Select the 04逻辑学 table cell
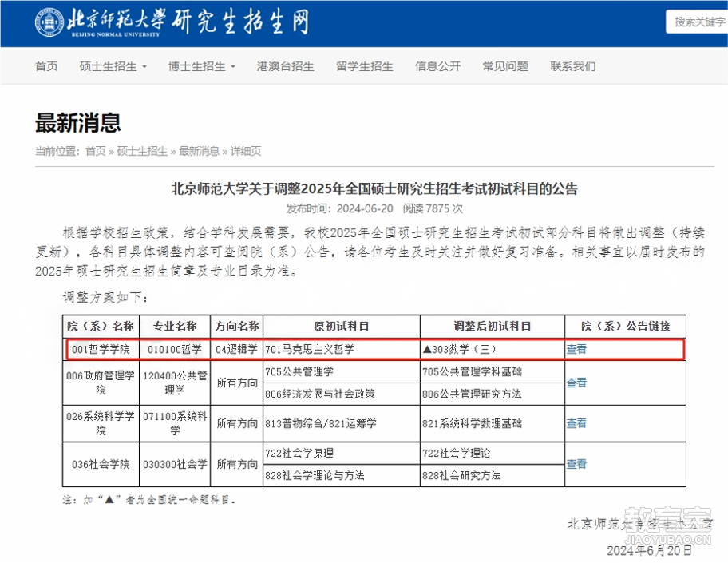This screenshot has height=563, width=728. [237, 349]
